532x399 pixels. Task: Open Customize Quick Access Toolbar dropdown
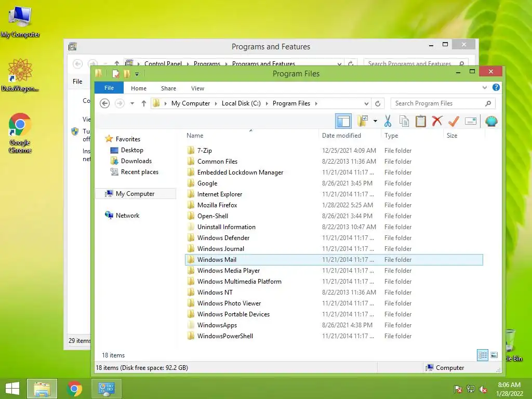[137, 74]
